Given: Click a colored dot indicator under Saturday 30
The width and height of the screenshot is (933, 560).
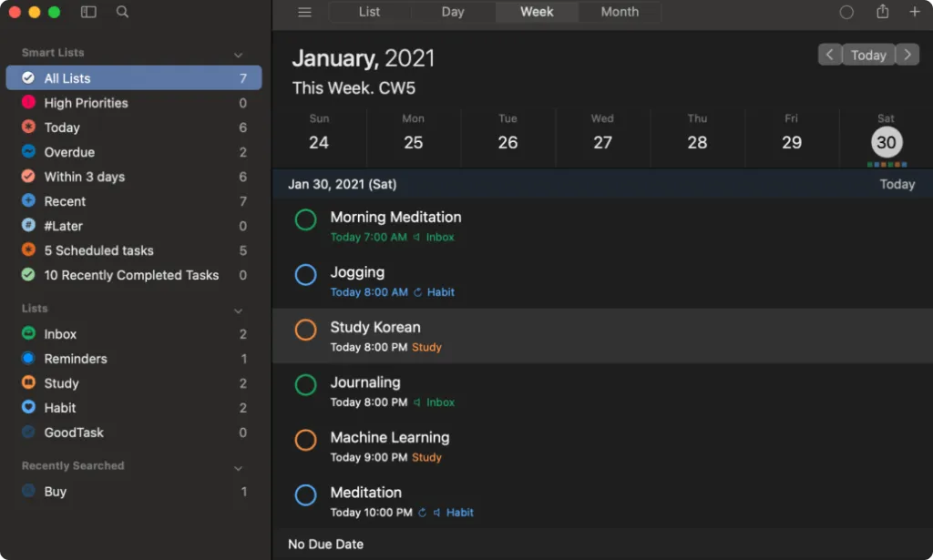Looking at the screenshot, I should [x=885, y=167].
